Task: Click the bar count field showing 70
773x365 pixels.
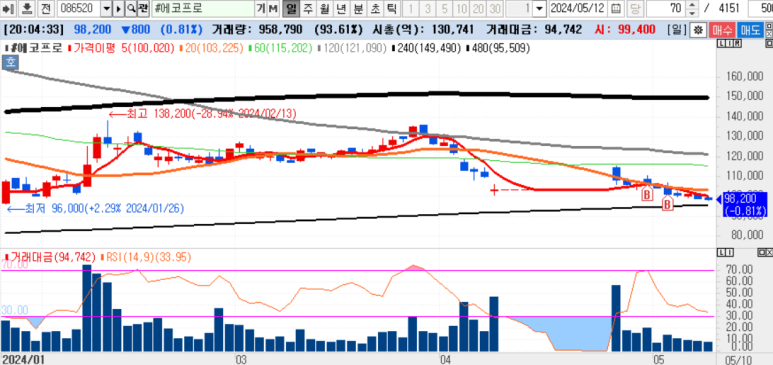Action: click(x=666, y=8)
